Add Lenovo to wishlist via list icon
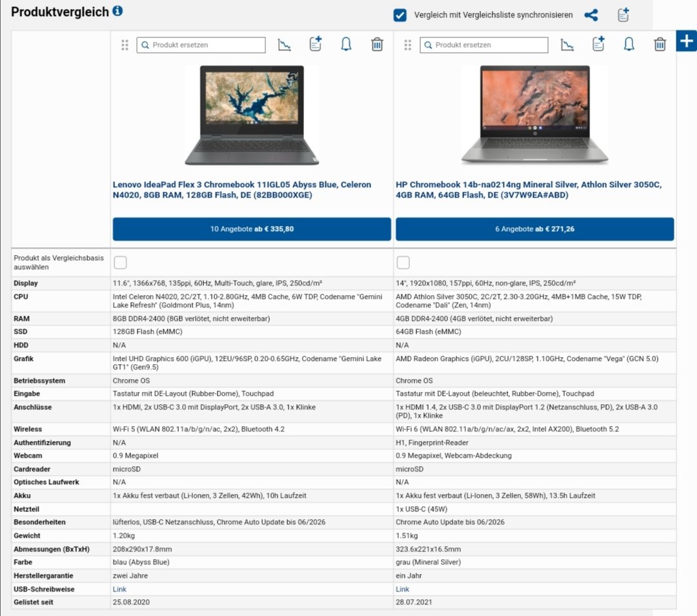Image resolution: width=697 pixels, height=616 pixels. pyautogui.click(x=315, y=44)
